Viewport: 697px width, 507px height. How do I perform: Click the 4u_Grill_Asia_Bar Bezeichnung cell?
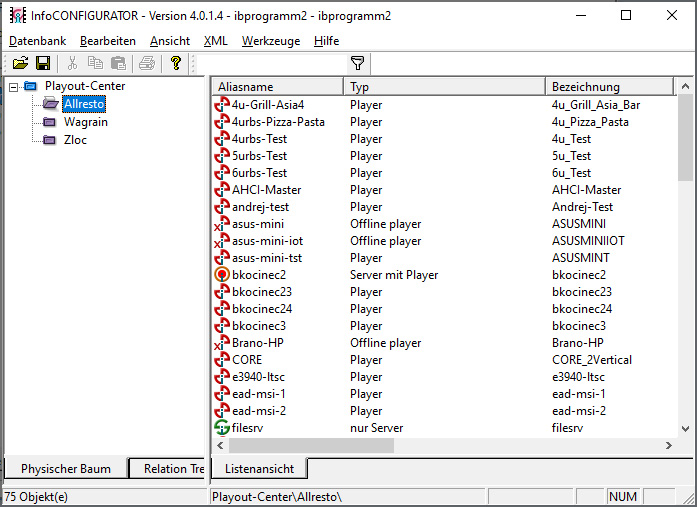point(596,105)
